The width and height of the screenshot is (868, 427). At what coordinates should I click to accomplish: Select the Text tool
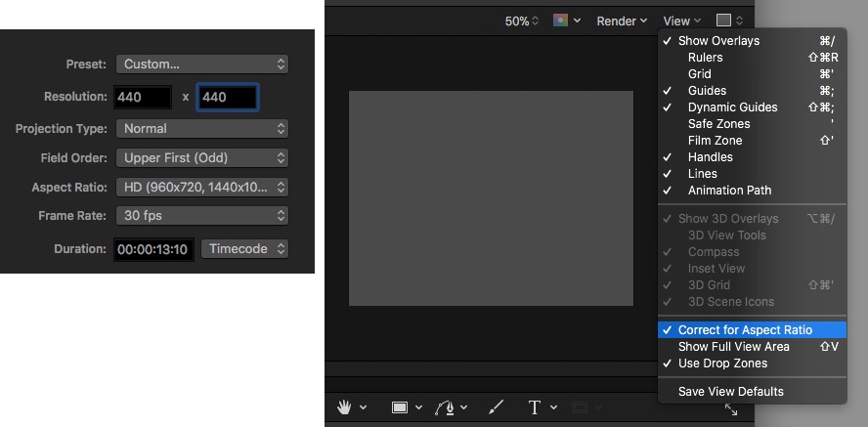pyautogui.click(x=535, y=406)
